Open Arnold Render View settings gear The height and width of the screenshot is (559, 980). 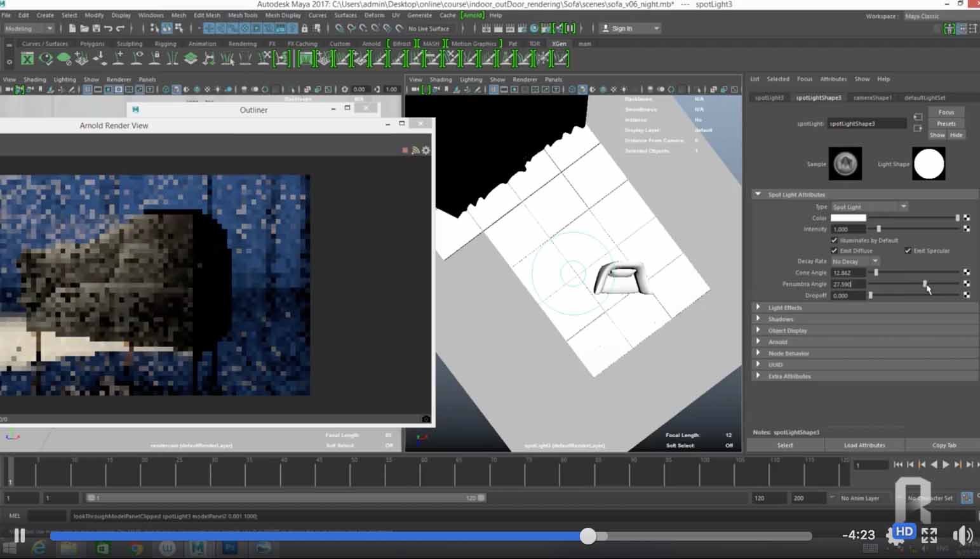pyautogui.click(x=426, y=151)
